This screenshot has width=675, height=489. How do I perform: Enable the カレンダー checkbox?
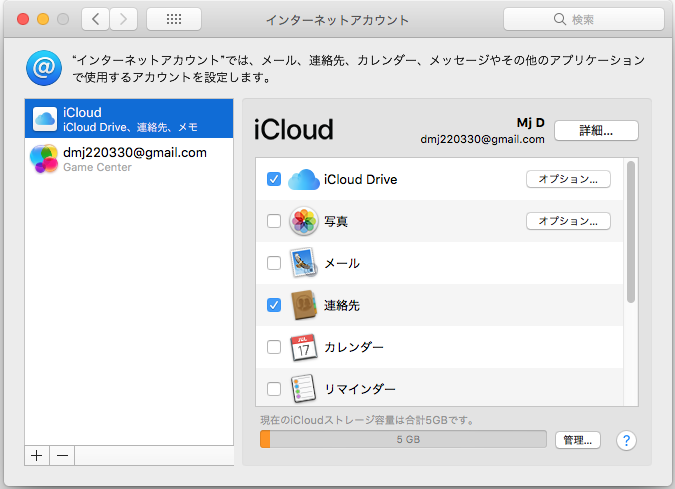pos(274,347)
